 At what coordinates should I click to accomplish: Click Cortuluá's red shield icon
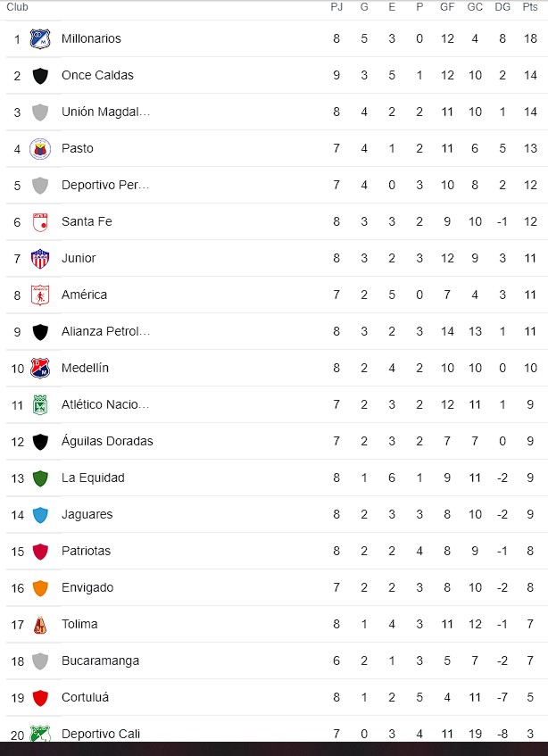click(40, 698)
